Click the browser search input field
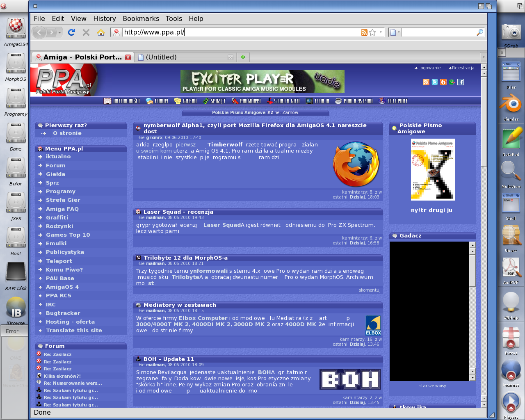 pyautogui.click(x=438, y=32)
